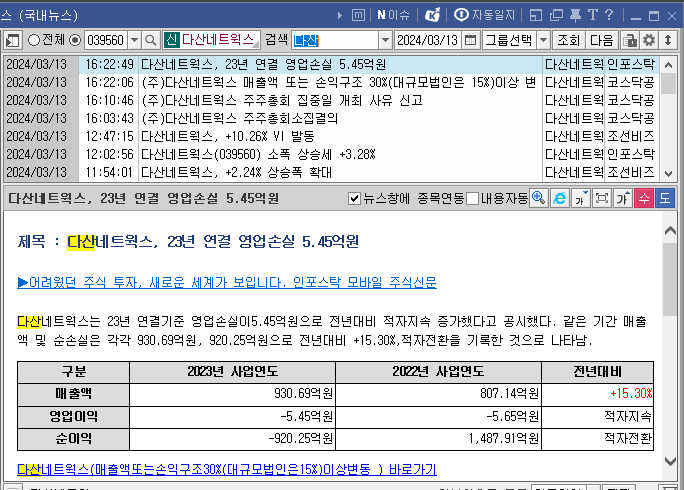Image resolution: width=684 pixels, height=490 pixels.
Task: Select the 전체 radio button
Action: click(34, 40)
